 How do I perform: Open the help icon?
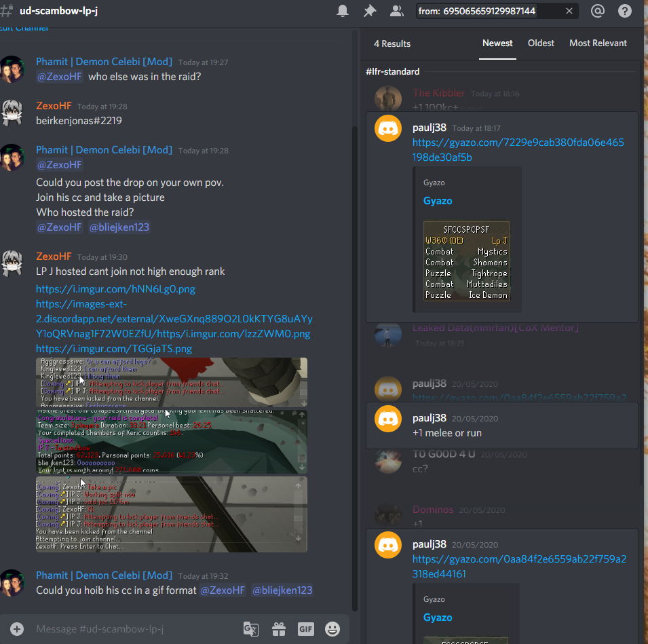click(x=624, y=11)
